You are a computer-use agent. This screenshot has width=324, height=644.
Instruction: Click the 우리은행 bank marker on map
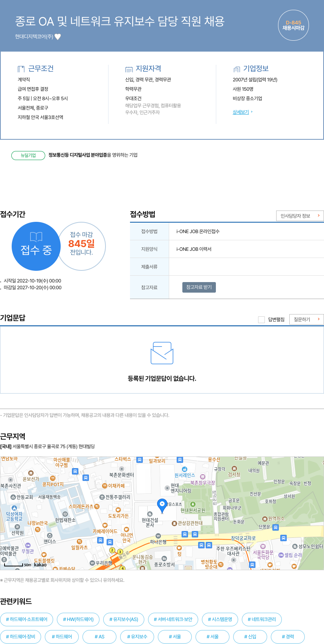(92, 563)
